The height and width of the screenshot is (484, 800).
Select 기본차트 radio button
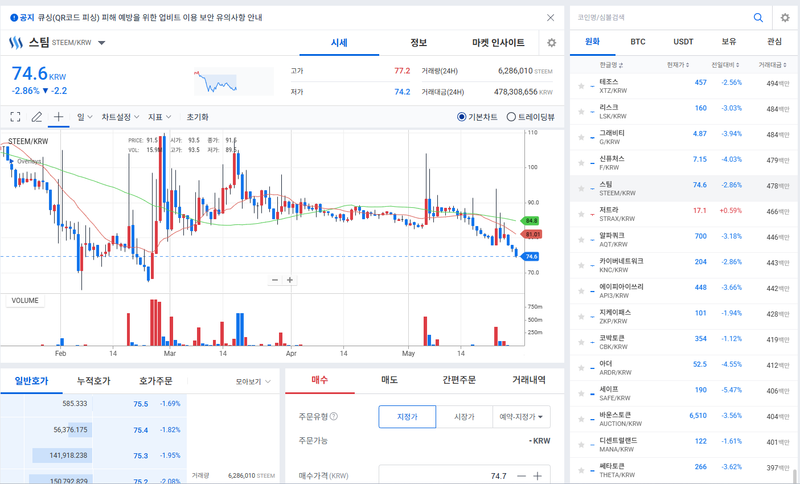pos(461,117)
